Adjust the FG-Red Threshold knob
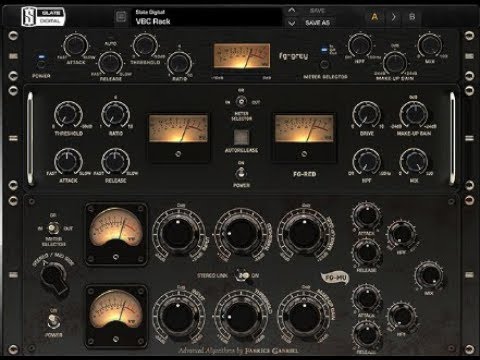The image size is (480, 360). (x=68, y=115)
